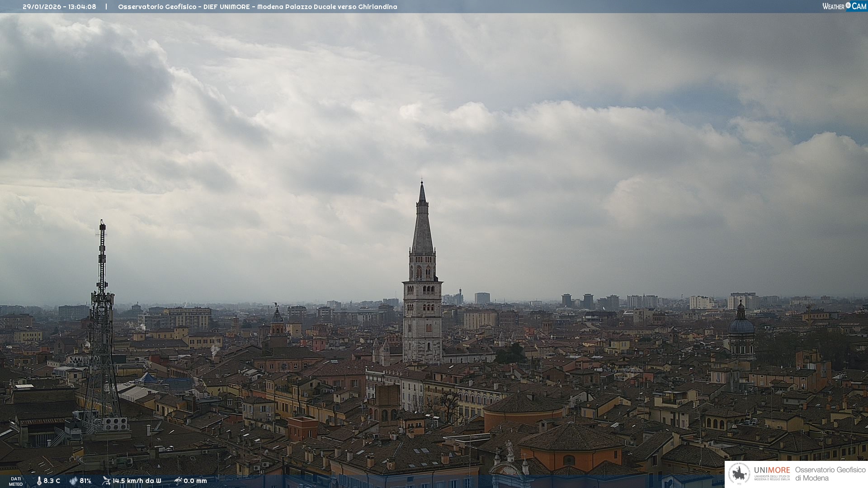Click the CAM blue badge
Image resolution: width=868 pixels, height=488 pixels.
point(859,6)
